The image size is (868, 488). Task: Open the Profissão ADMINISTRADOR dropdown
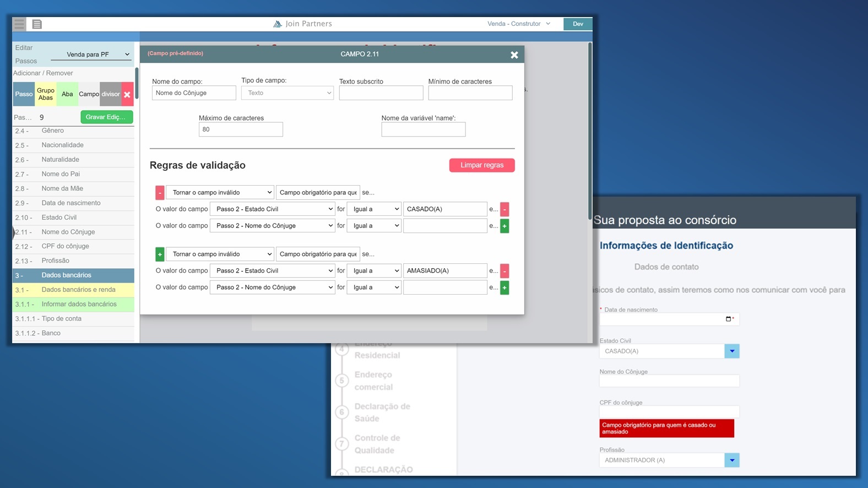[731, 460]
